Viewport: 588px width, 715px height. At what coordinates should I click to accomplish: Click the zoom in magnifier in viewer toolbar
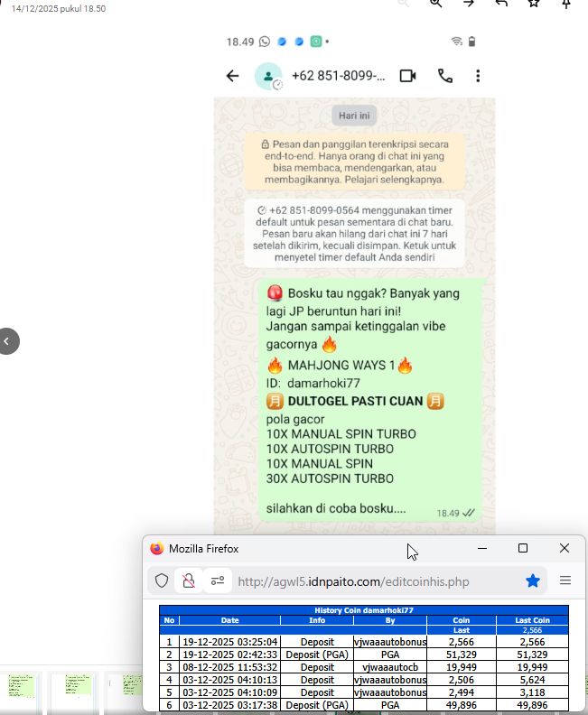coord(435,4)
